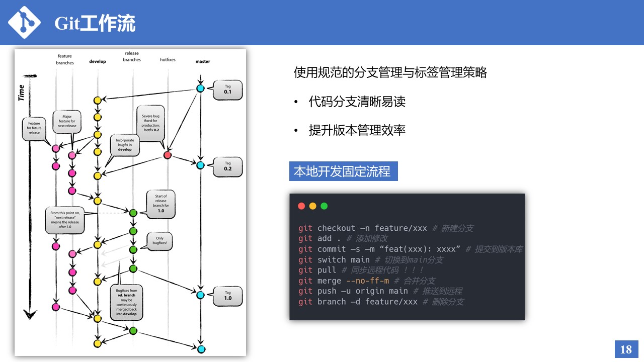Click the 'git push -u origin main' line
The width and height of the screenshot is (644, 362).
click(380, 291)
